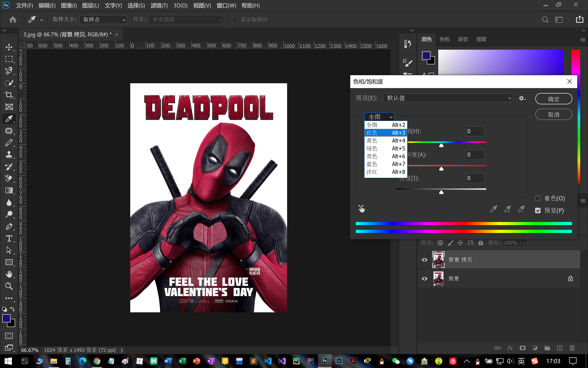The image size is (588, 368).
Task: Open the 文件(F) menu
Action: (24, 5)
